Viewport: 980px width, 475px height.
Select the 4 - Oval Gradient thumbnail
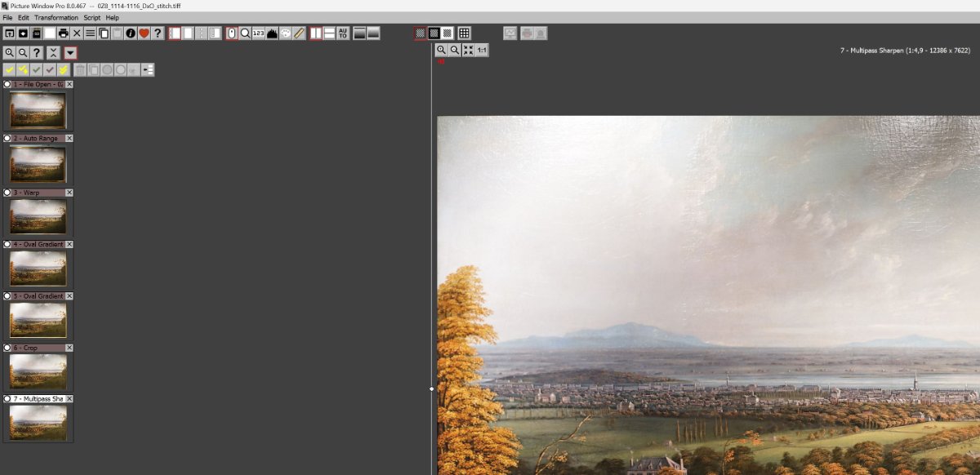pyautogui.click(x=38, y=269)
